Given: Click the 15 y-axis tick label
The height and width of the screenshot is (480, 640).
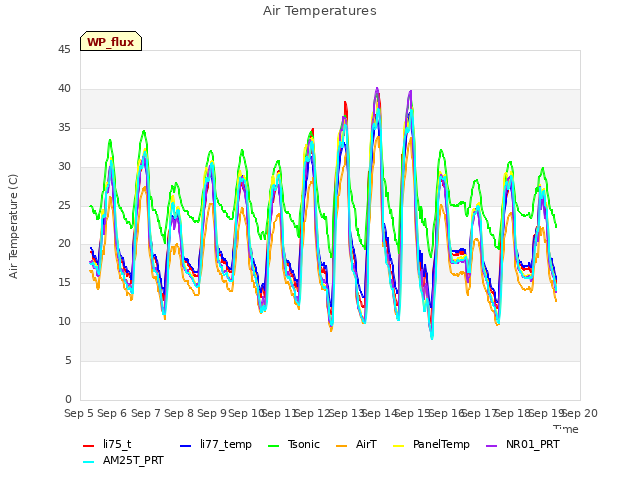Looking at the screenshot, I should (x=64, y=282).
